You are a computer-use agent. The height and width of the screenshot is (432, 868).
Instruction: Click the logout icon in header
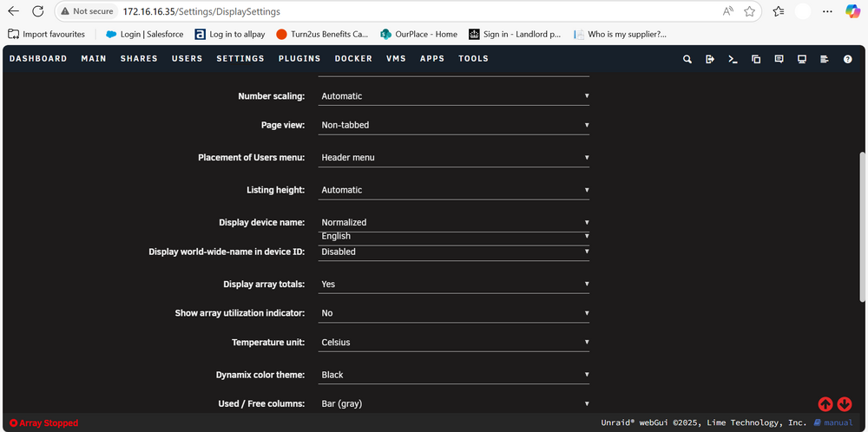point(710,59)
